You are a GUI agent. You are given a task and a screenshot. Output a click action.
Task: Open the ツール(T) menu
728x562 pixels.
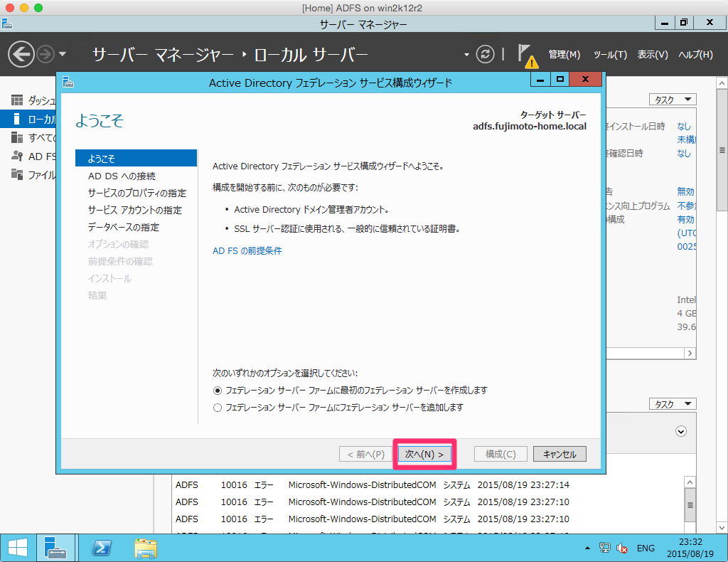coord(610,55)
